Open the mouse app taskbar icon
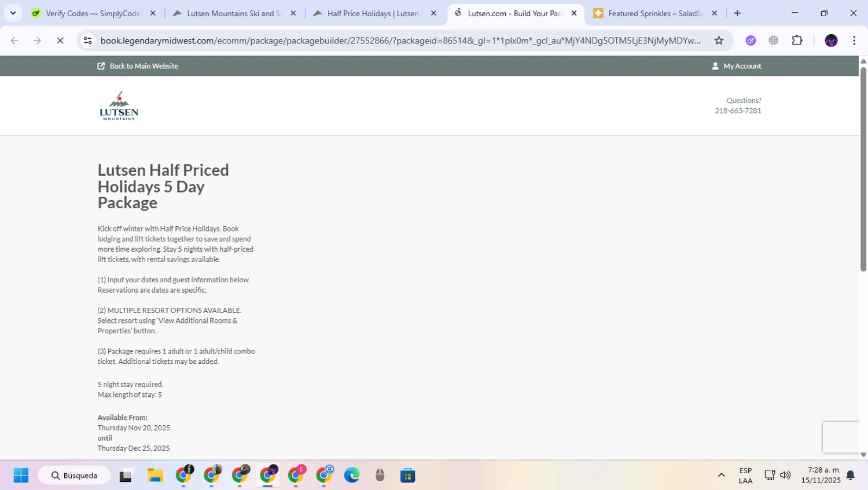 point(380,476)
